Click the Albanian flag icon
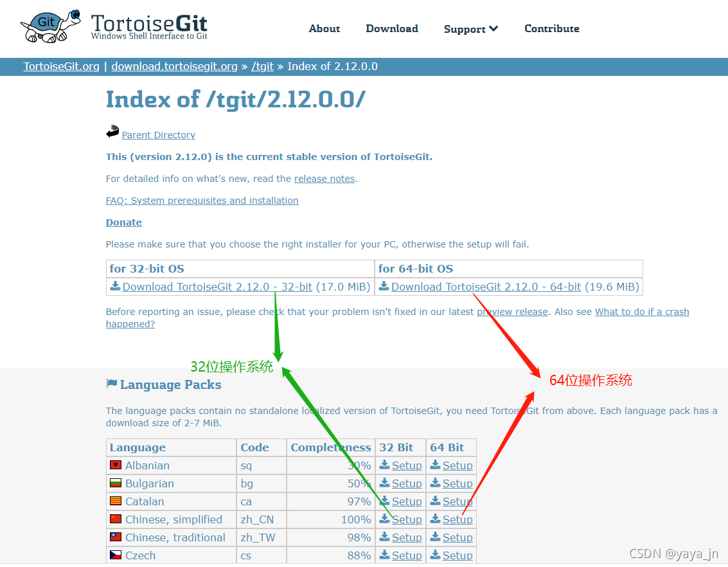 pyautogui.click(x=116, y=465)
